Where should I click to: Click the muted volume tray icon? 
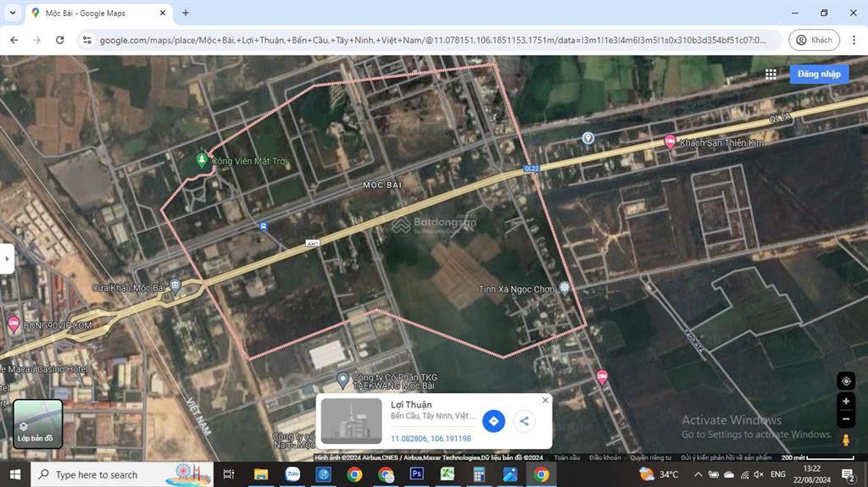[x=759, y=474]
